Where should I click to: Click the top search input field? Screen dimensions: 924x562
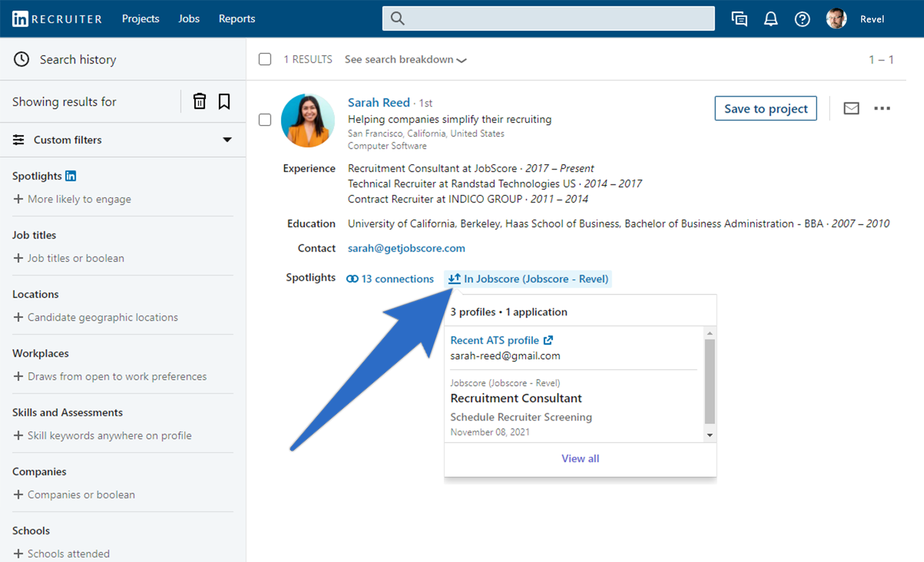548,18
